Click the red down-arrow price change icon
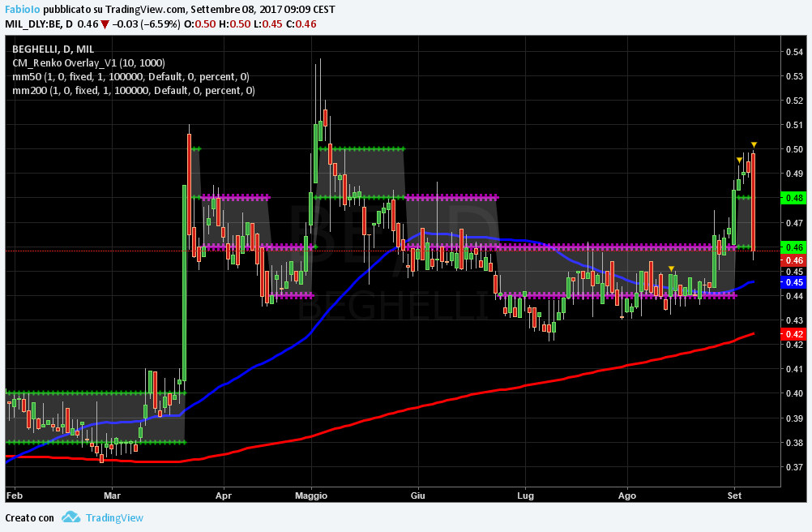 point(105,24)
